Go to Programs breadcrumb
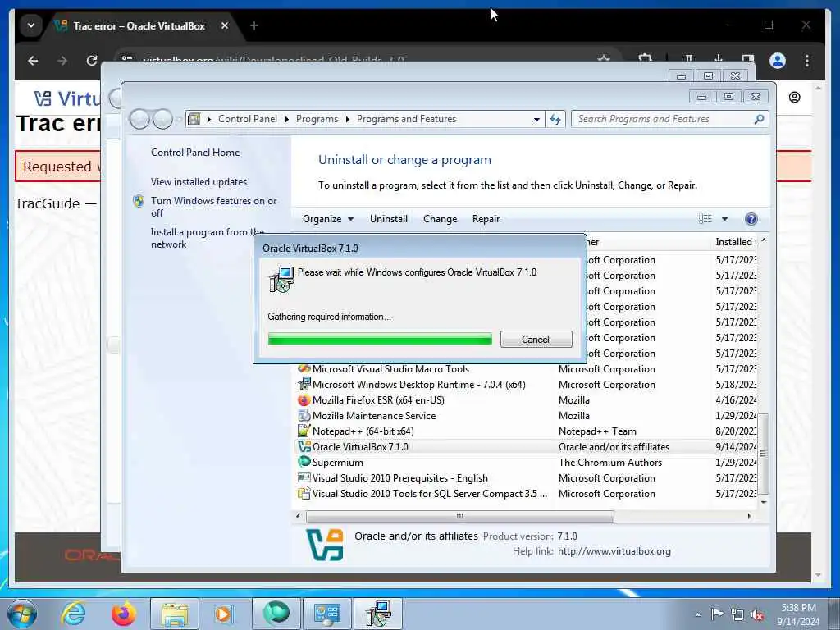This screenshot has height=630, width=840. pyautogui.click(x=317, y=119)
